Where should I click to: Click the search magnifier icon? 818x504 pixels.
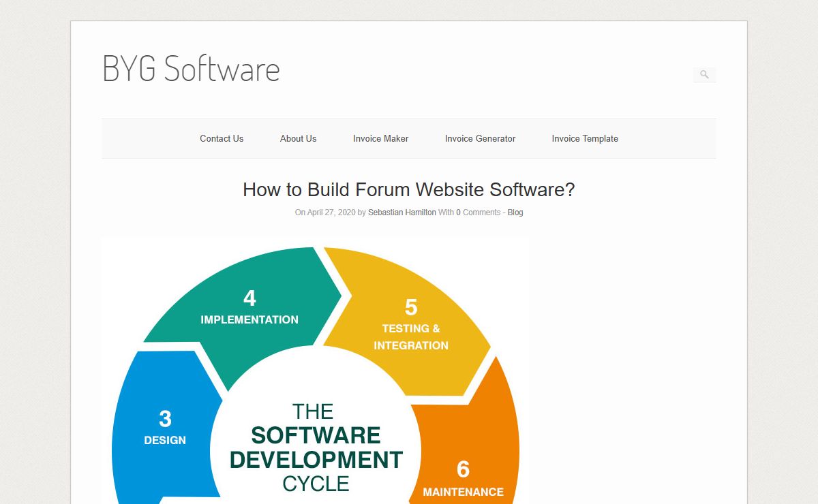tap(704, 75)
